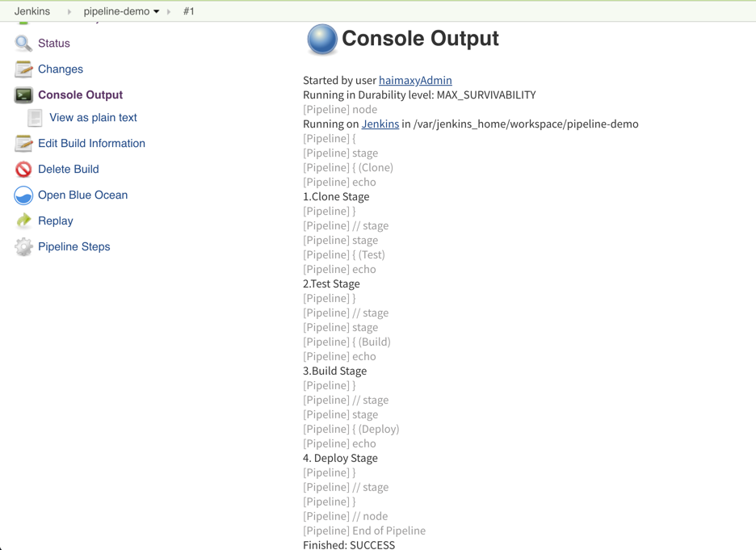Click the Blue Ocean round icon
The image size is (756, 550).
tap(23, 195)
